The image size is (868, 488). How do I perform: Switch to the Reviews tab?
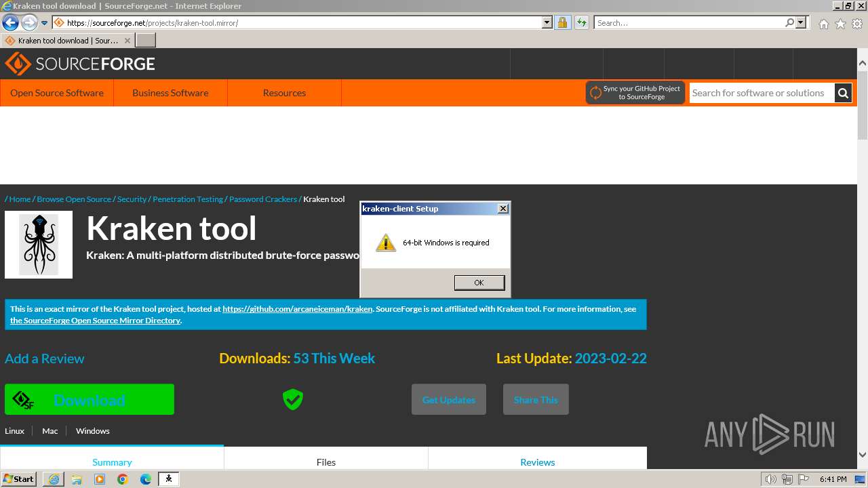click(x=538, y=459)
